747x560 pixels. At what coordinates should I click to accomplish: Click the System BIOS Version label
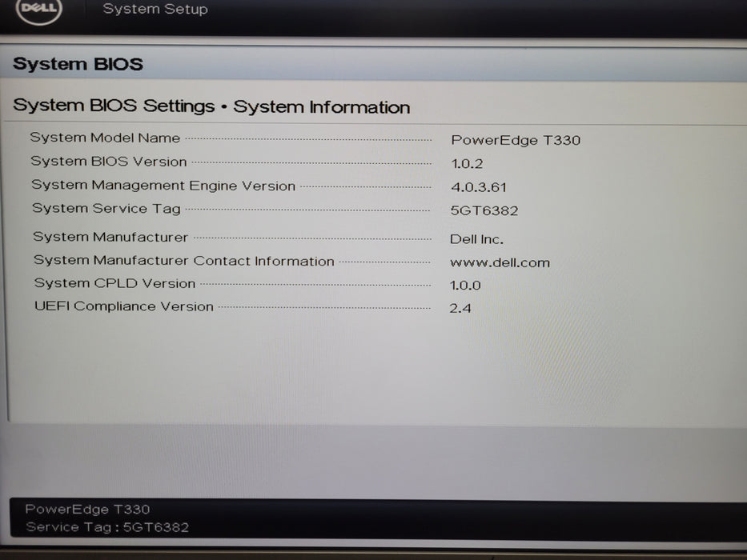(109, 162)
